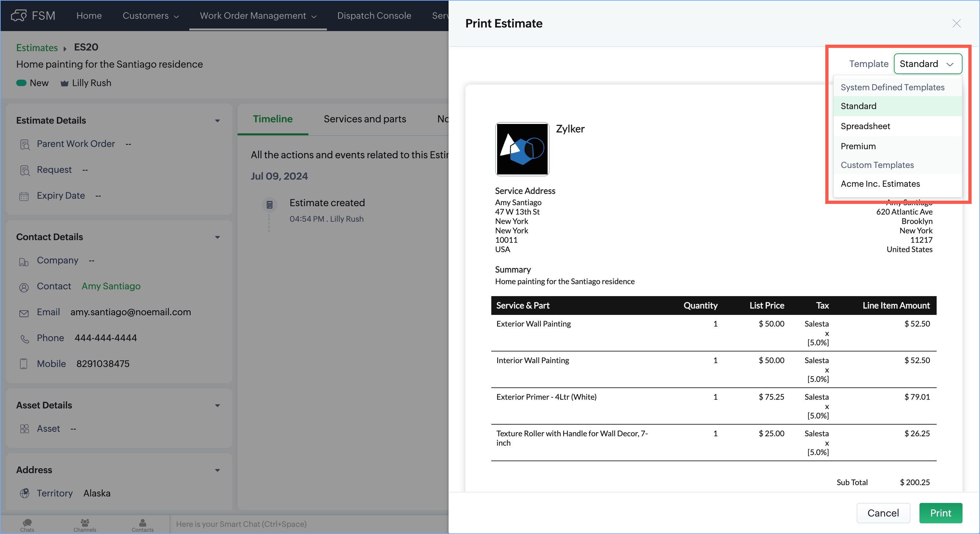Choose the Premium template option
The width and height of the screenshot is (980, 534).
[858, 146]
